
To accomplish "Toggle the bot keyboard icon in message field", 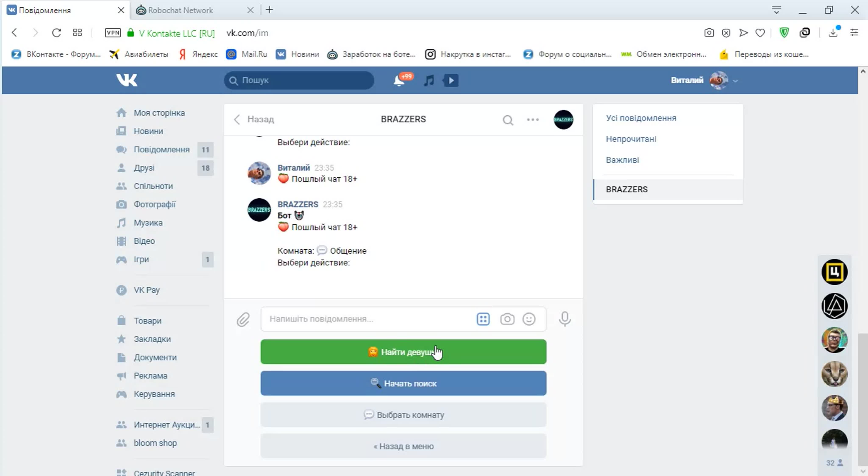I will 483,319.
